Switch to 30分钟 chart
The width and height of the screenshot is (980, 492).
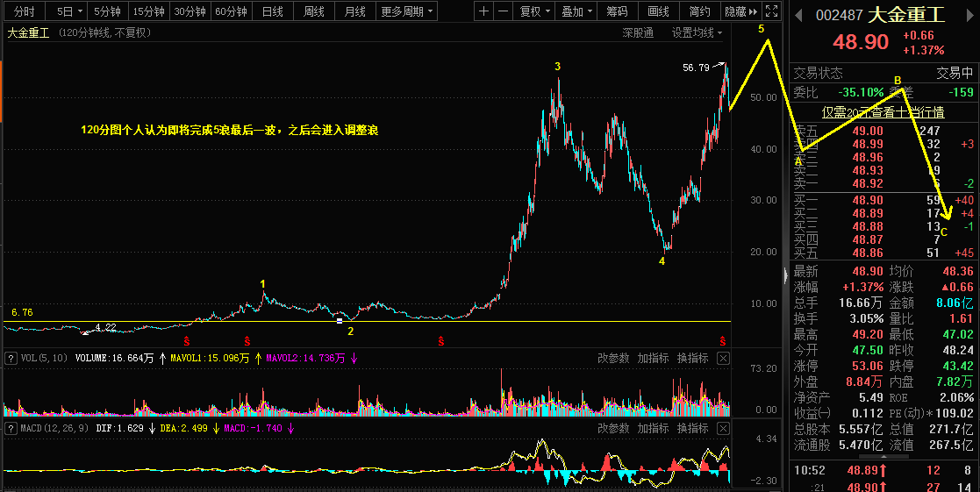tap(190, 11)
